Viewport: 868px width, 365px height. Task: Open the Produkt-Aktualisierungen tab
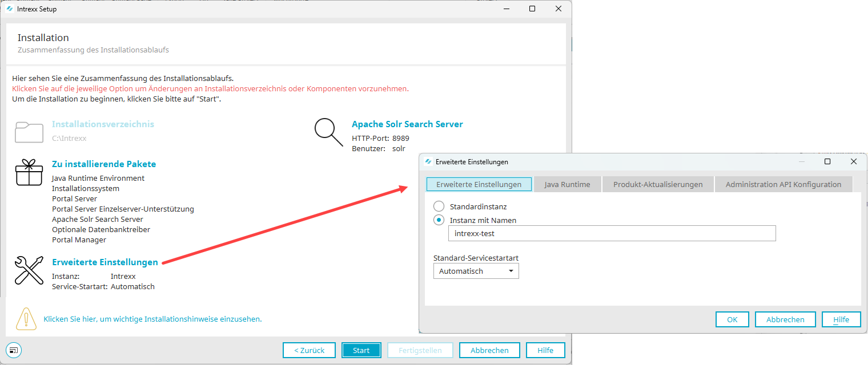(x=657, y=184)
